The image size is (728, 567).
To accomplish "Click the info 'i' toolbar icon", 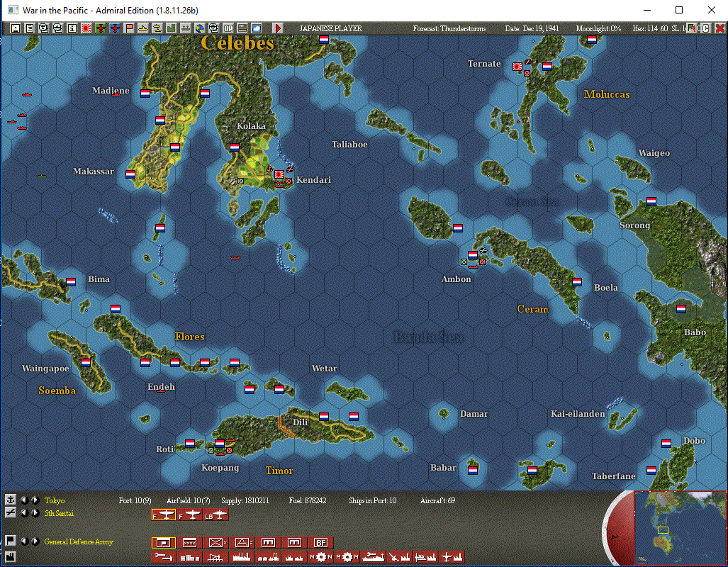I will [x=72, y=28].
